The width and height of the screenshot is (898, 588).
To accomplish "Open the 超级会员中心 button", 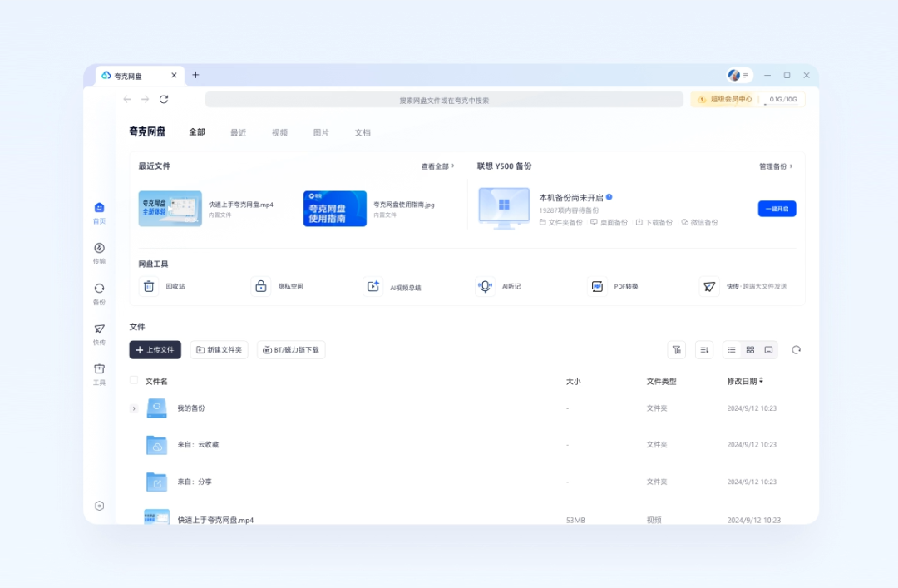I will (x=725, y=99).
